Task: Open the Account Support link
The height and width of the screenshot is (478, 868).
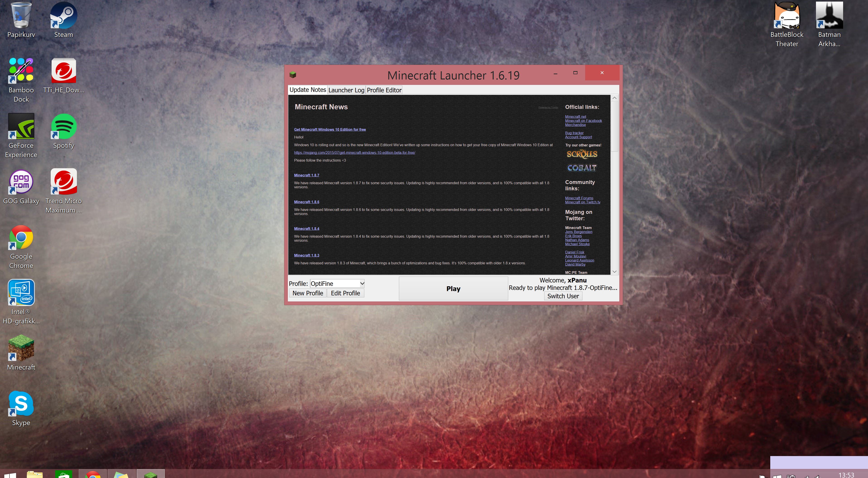Action: [578, 137]
